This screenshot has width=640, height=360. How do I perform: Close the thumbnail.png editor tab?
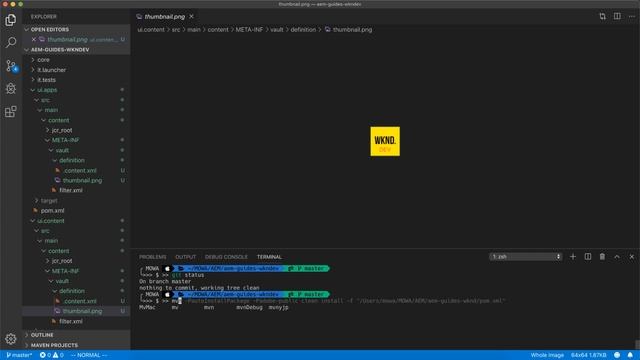coord(191,16)
